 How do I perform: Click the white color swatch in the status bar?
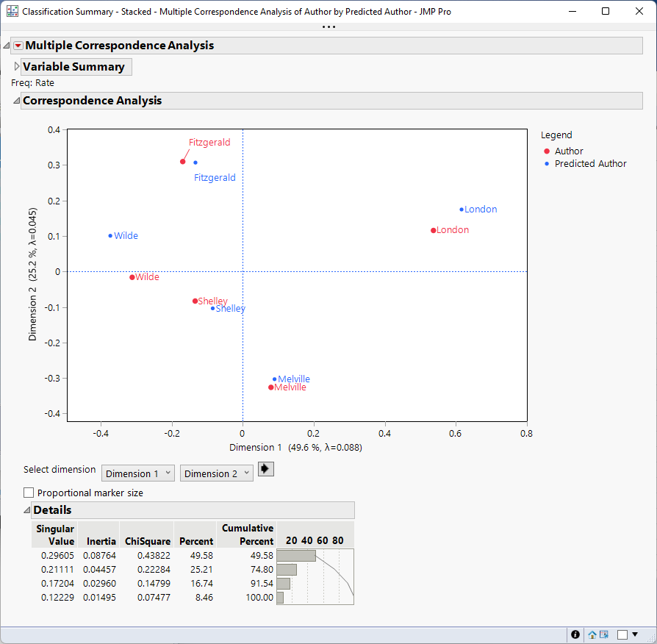point(622,634)
